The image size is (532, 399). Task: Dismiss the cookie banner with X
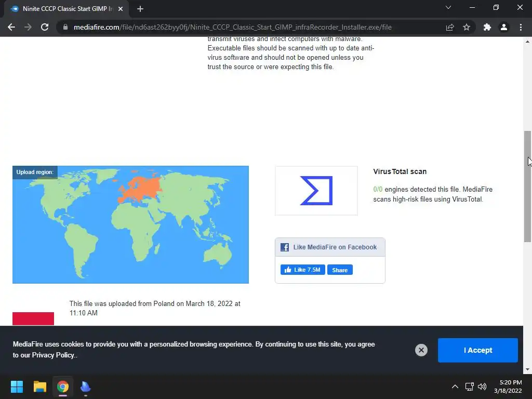click(x=421, y=350)
